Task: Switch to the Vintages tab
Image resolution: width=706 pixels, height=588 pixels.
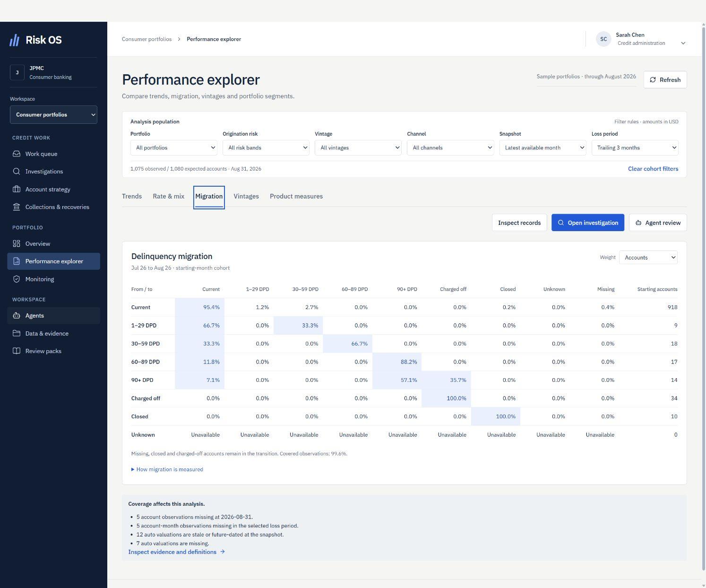Action: 246,197
